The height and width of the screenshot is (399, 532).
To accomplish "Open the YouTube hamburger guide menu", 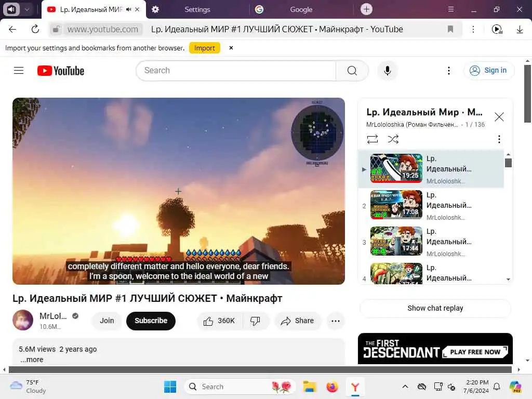I will [x=19, y=71].
